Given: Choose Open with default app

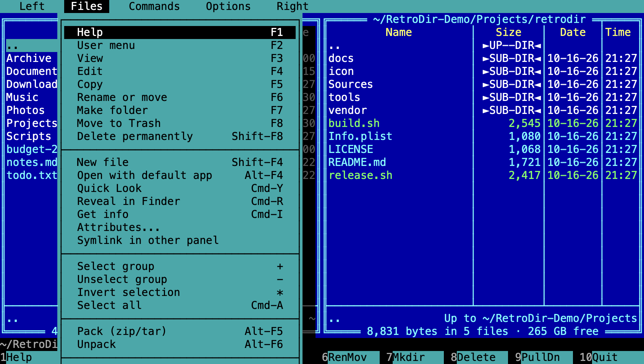Looking at the screenshot, I should coord(180,175).
